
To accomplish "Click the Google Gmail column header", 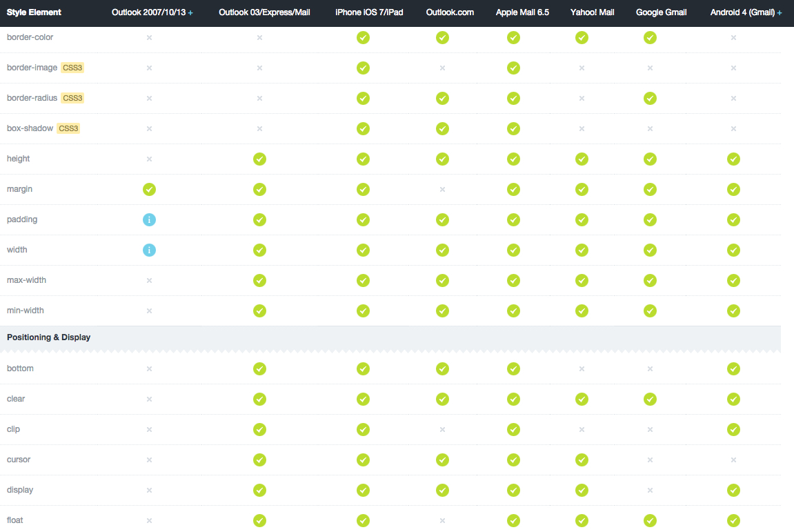I will [x=662, y=12].
